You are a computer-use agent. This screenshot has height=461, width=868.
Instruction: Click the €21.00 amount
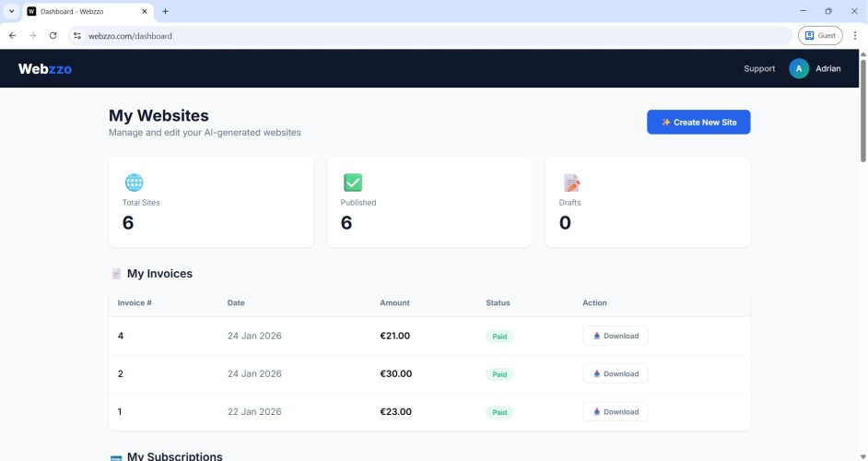pyautogui.click(x=394, y=336)
